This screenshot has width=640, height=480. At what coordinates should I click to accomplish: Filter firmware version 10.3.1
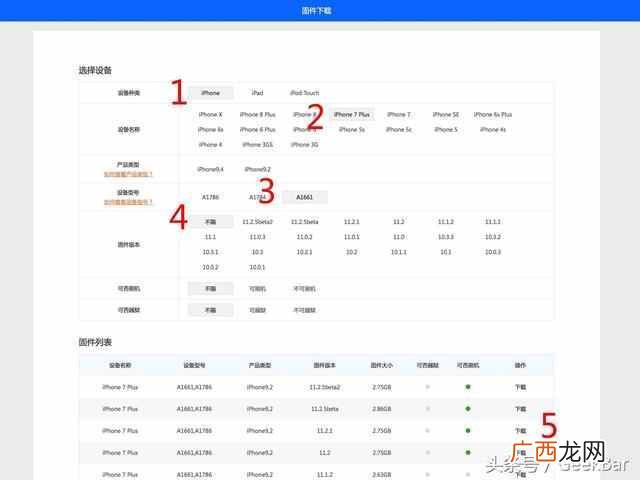click(x=211, y=252)
